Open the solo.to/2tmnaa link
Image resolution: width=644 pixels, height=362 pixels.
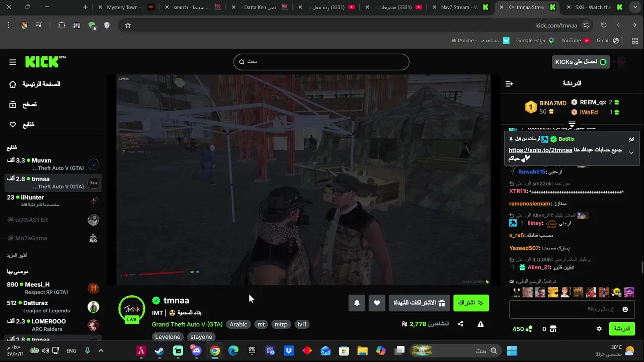pyautogui.click(x=540, y=150)
